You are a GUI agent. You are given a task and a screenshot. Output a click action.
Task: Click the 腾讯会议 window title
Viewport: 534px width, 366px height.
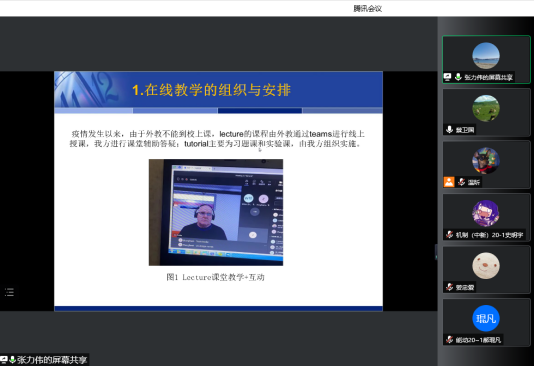(x=367, y=9)
